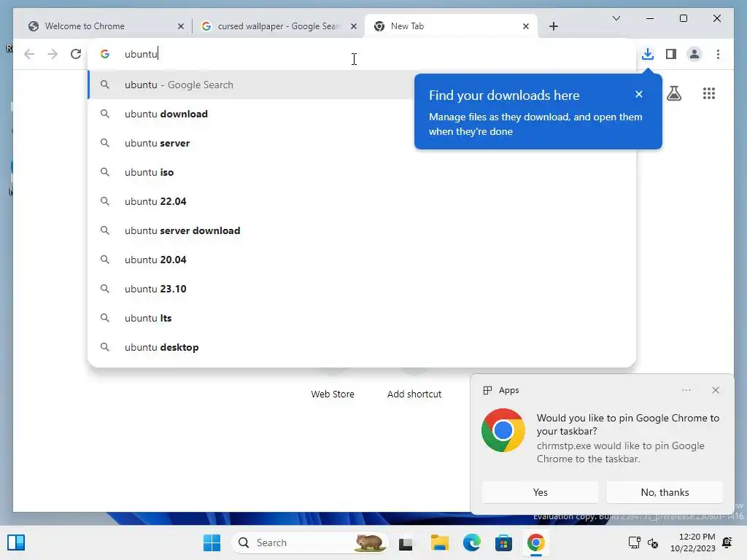747x560 pixels.
Task: Open the Apps notification options ellipsis
Action: [x=686, y=390]
